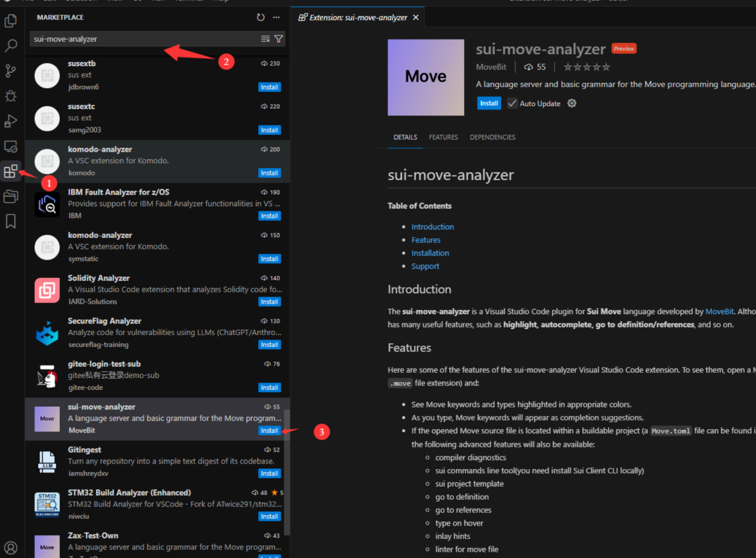This screenshot has height=558, width=756.
Task: Refresh the Marketplace extension list
Action: coord(261,17)
